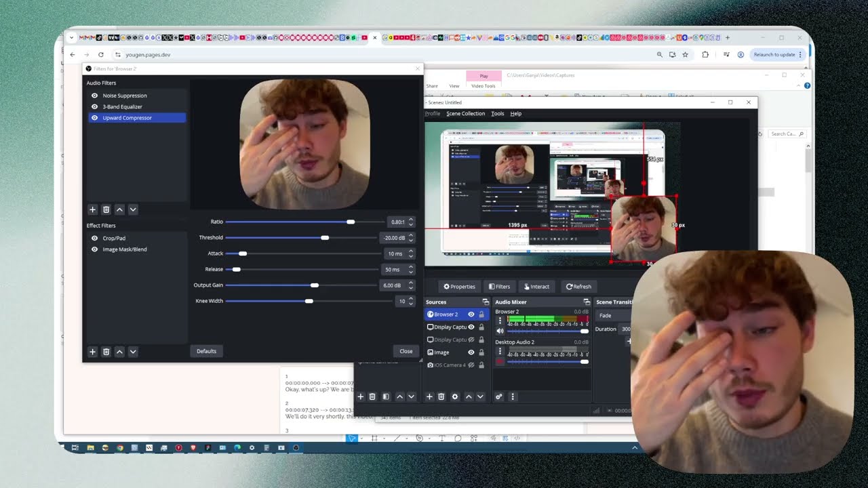Move selected audio filter down
Screen dimensions: 868x488
(x=133, y=210)
